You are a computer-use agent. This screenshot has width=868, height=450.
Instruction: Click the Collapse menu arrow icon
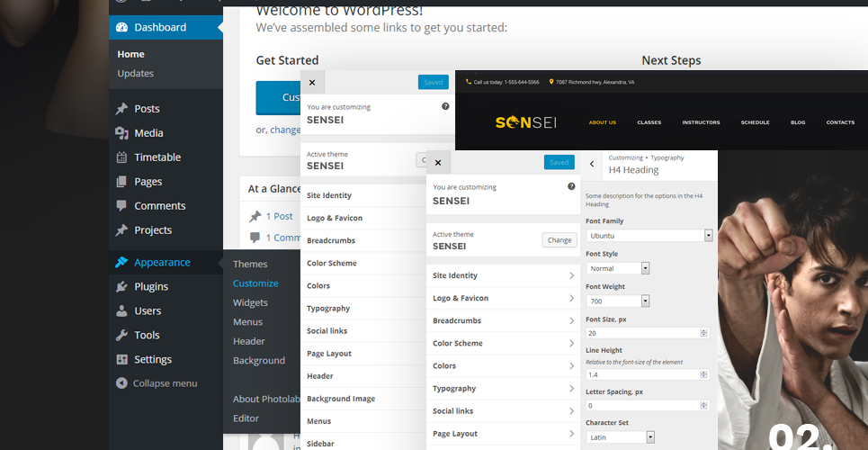[x=121, y=382]
